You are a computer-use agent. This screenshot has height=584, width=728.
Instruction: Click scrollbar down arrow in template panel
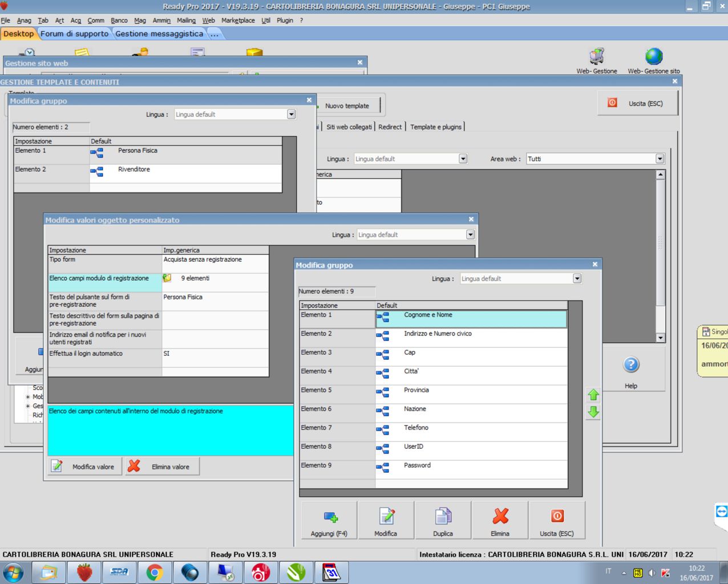pos(660,338)
